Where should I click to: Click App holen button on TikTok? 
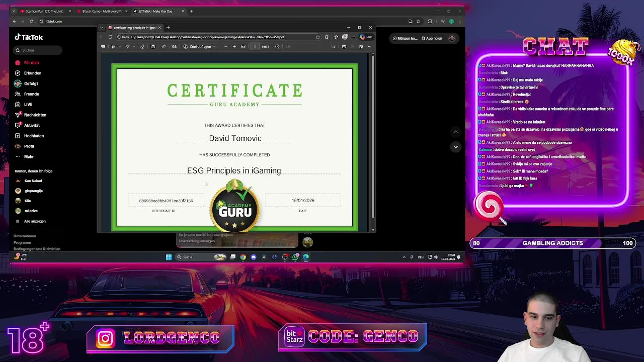431,38
